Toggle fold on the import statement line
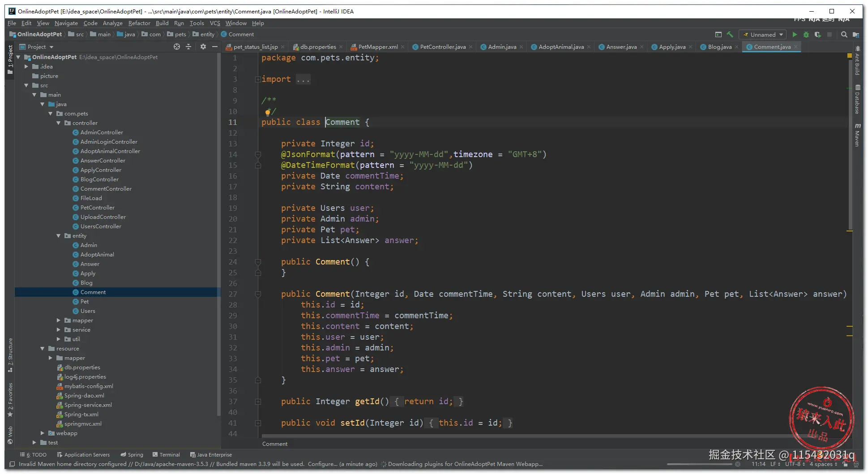Screen dimensions: 868x474 (x=258, y=79)
